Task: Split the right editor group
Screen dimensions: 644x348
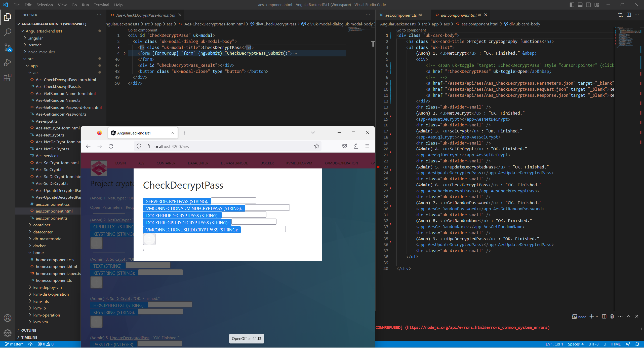Action: coord(629,15)
